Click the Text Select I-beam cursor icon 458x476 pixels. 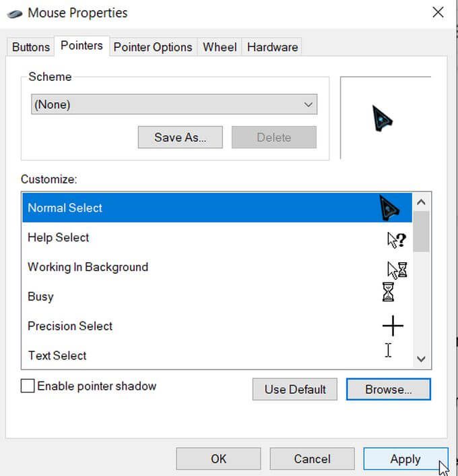pyautogui.click(x=388, y=351)
